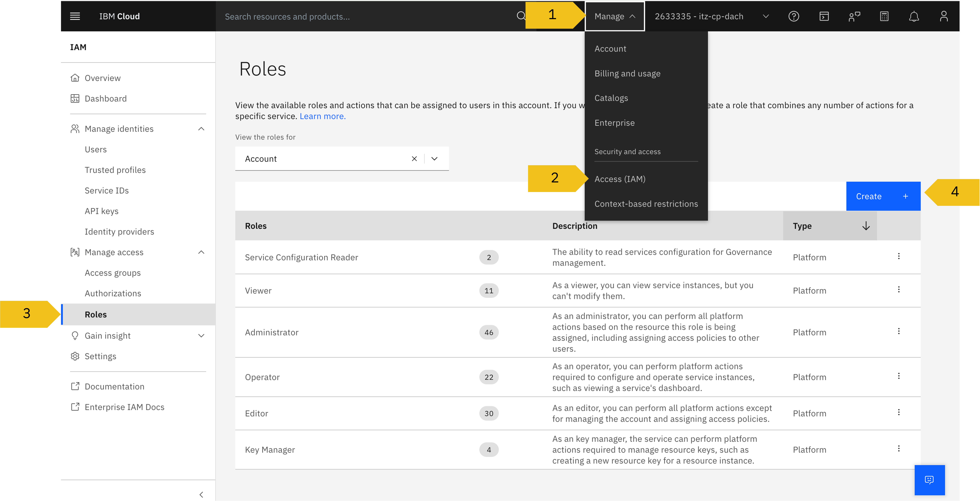Clear the Account selection with X
This screenshot has width=980, height=501.
[x=414, y=159]
